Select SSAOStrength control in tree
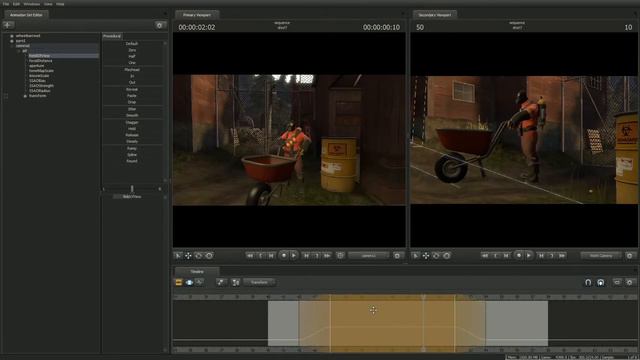The image size is (640, 360). coord(41,86)
